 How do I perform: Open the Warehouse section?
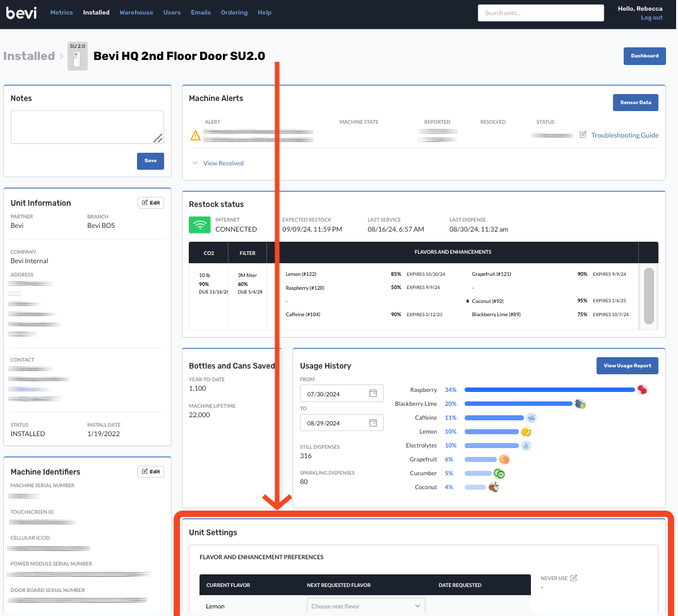coord(136,13)
